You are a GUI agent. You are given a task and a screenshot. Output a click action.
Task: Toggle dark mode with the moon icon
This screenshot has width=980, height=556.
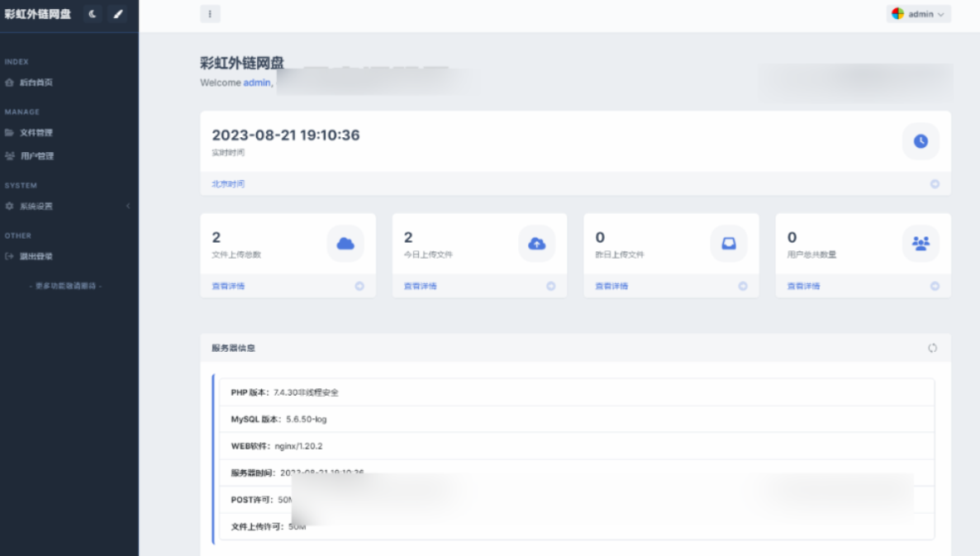coord(93,14)
